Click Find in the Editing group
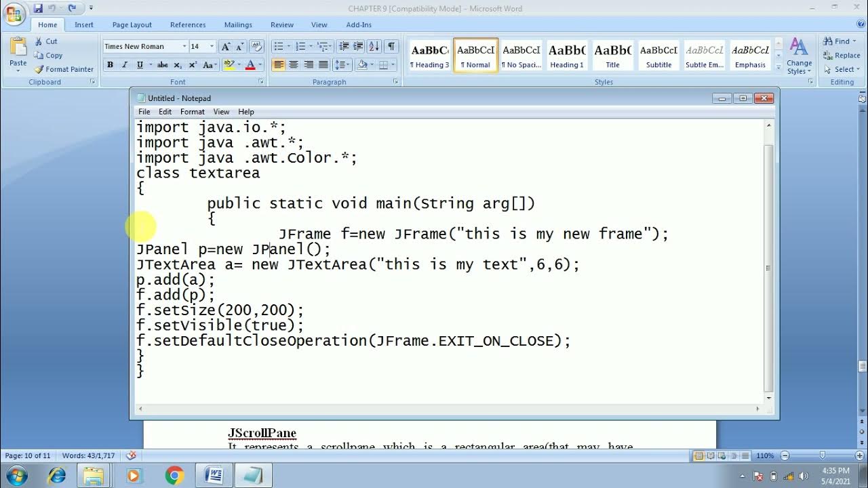 pyautogui.click(x=840, y=41)
